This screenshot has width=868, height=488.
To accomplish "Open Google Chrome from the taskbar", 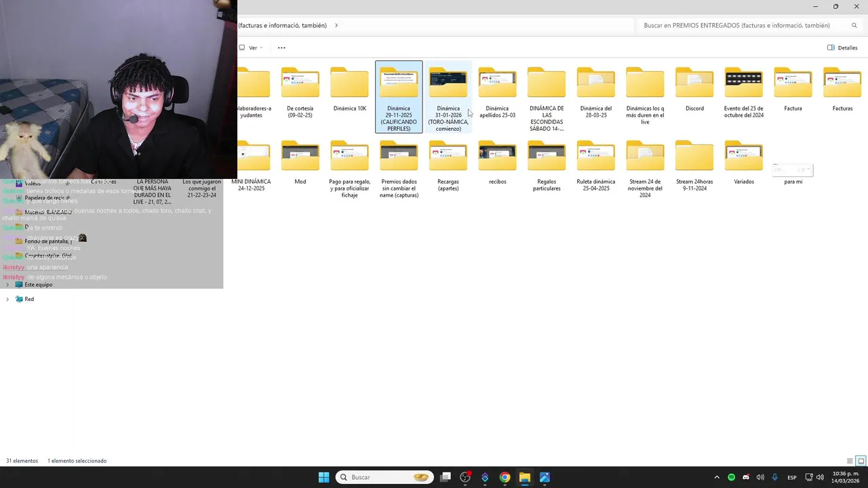I will click(x=505, y=477).
